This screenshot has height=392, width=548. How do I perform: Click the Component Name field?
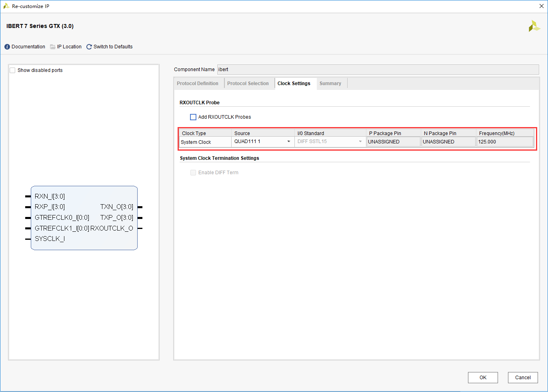pos(378,70)
